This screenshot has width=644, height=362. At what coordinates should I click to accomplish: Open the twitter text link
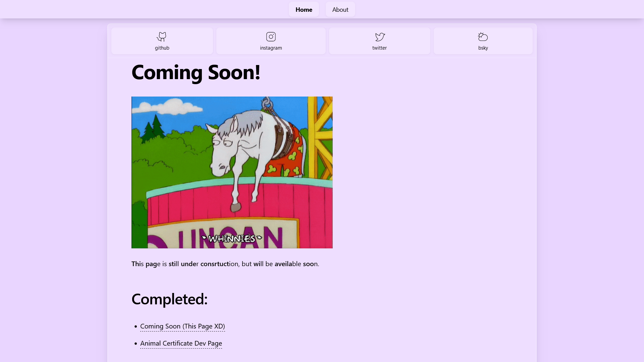[379, 48]
